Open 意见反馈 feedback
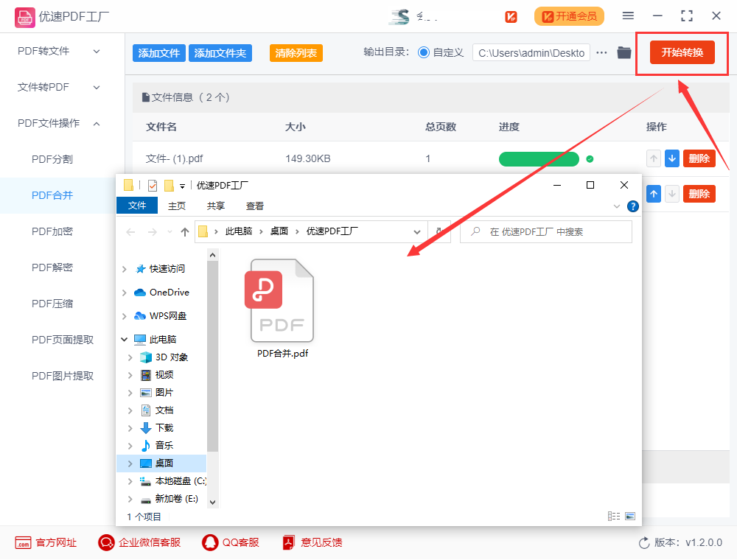This screenshot has width=737, height=560. (312, 542)
